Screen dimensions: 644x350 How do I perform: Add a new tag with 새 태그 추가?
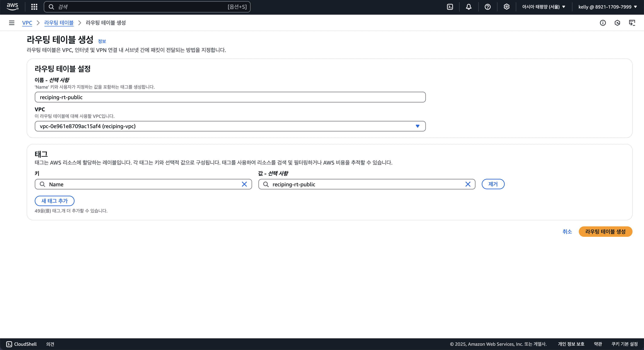coord(55,201)
